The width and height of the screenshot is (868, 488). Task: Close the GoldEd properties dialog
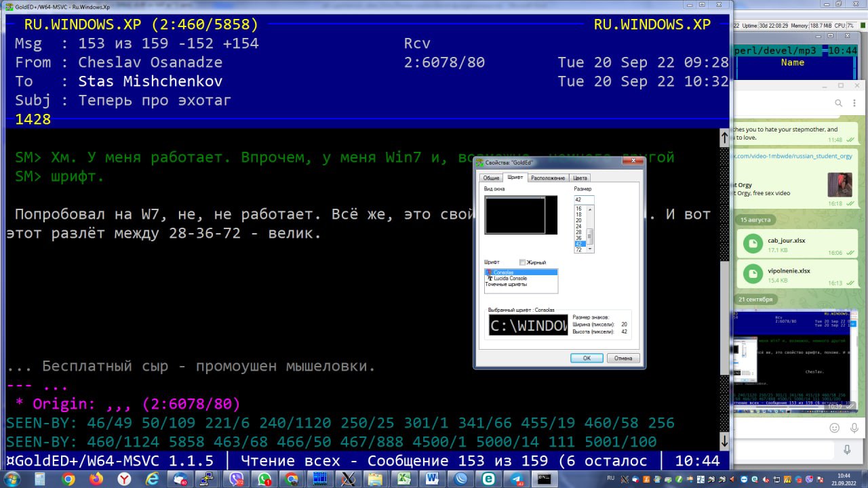[x=635, y=162]
